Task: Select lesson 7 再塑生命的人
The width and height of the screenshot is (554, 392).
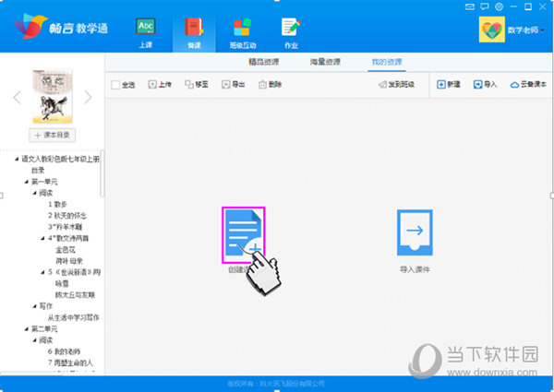Action: [x=70, y=362]
